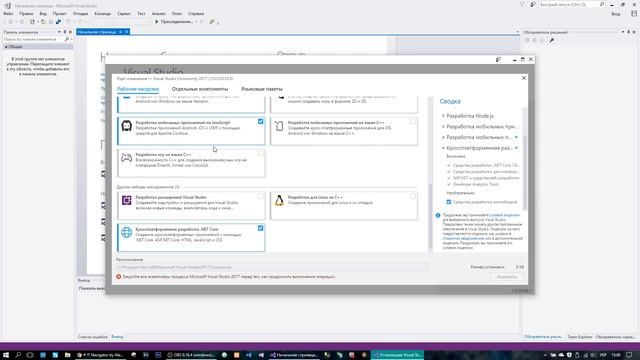Select the .NET Core globe workload icon
Viewport: 640px width, 360px height.
(x=127, y=232)
